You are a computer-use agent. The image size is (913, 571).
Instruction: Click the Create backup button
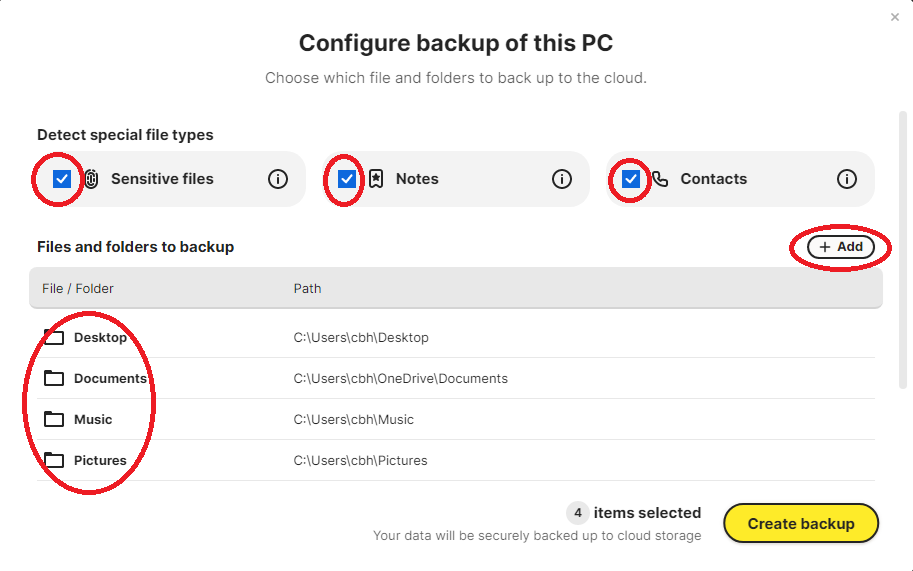[801, 523]
